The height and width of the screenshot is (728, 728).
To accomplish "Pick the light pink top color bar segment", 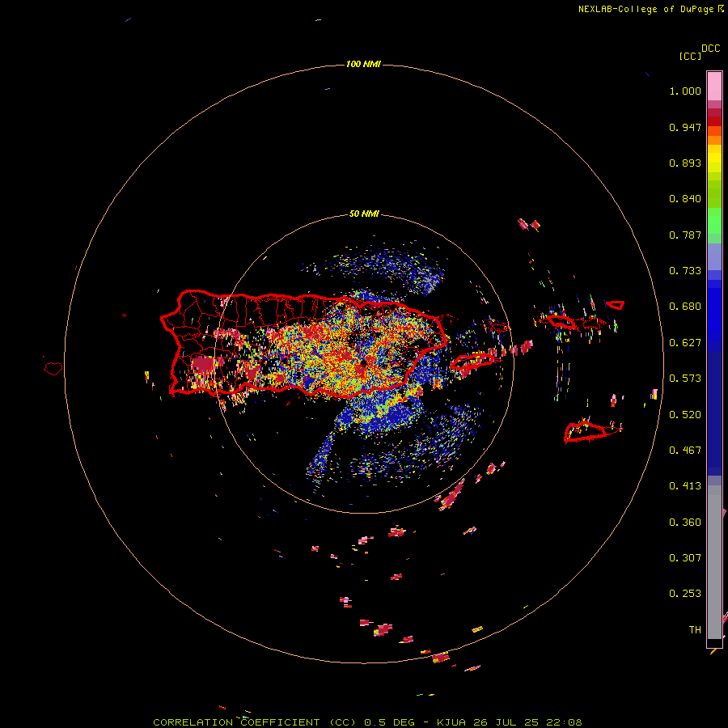I will tap(714, 87).
